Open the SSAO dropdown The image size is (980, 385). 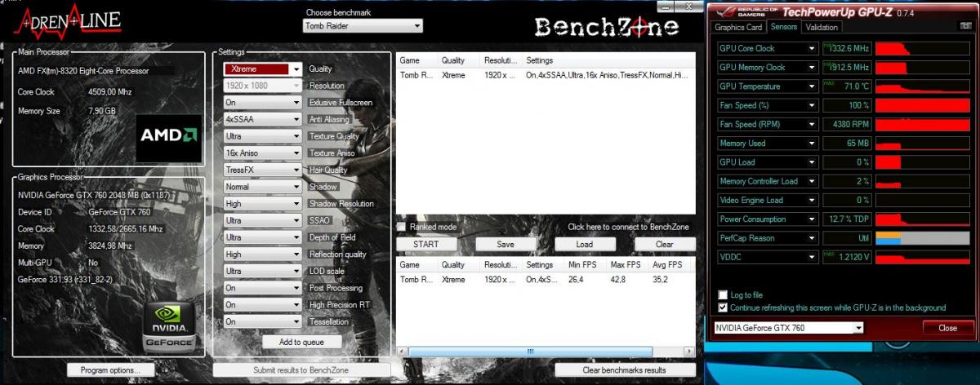coord(263,220)
